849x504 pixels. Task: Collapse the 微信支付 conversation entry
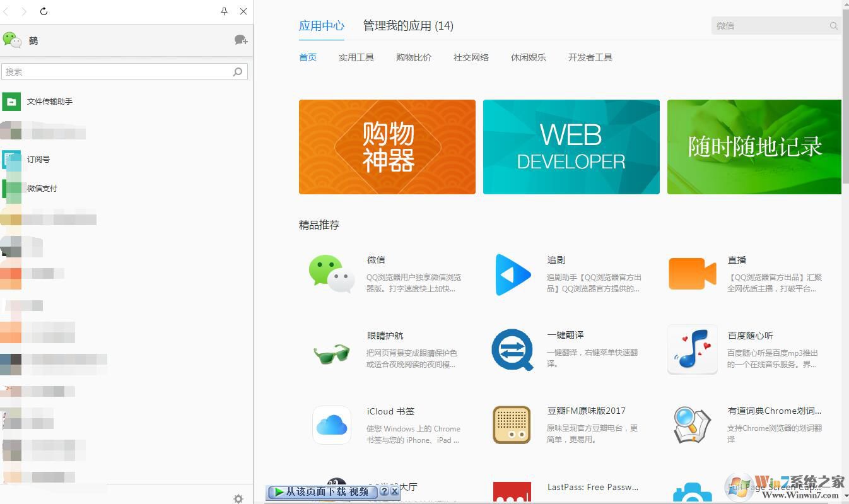point(42,188)
